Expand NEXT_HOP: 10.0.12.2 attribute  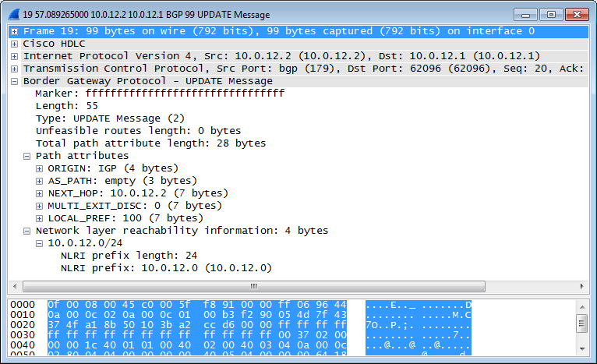39,194
